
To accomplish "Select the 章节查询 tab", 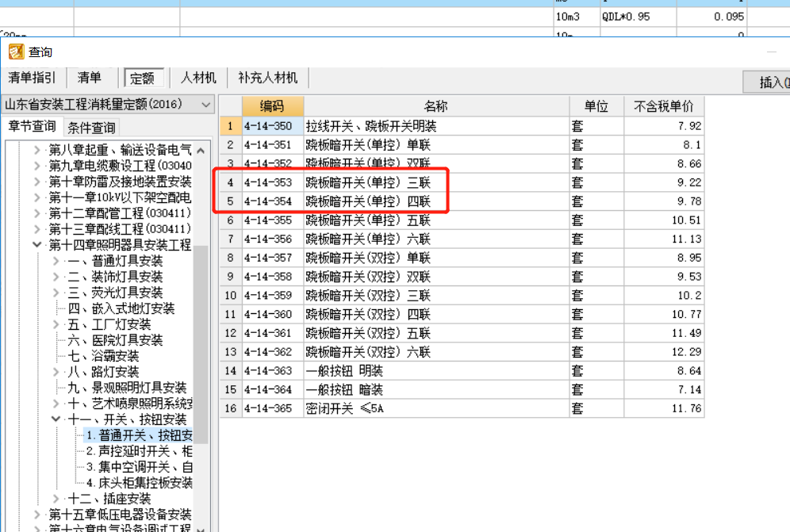I will pos(33,126).
